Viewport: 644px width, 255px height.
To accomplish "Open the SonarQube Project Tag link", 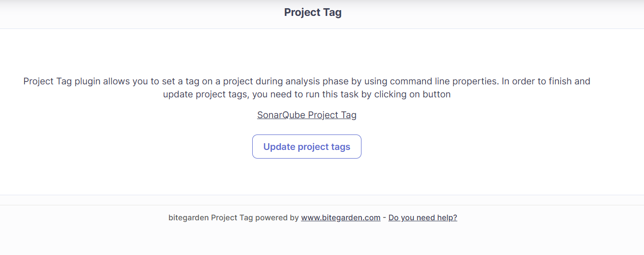I will [x=307, y=115].
